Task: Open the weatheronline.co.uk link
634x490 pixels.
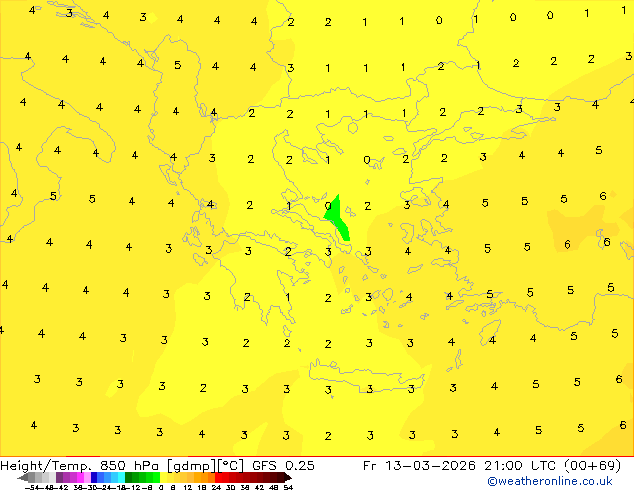Action: [x=550, y=481]
